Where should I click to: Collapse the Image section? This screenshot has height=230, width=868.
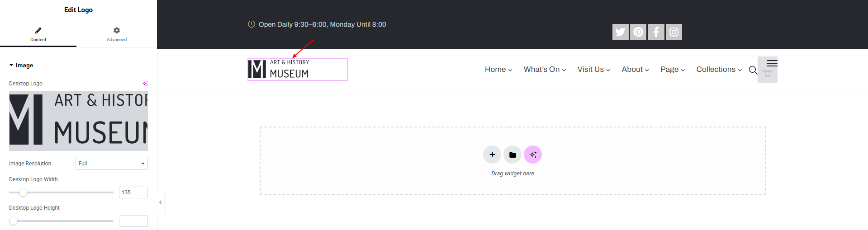click(x=21, y=66)
